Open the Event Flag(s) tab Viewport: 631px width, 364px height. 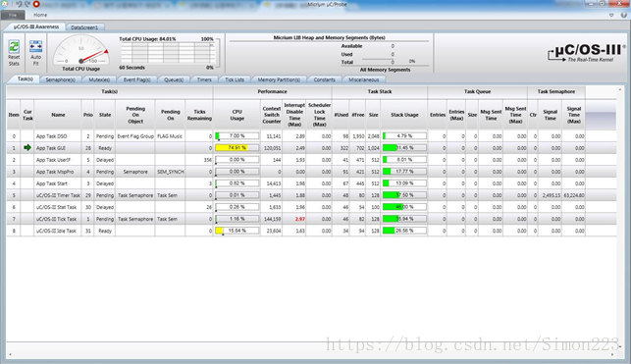[x=136, y=79]
